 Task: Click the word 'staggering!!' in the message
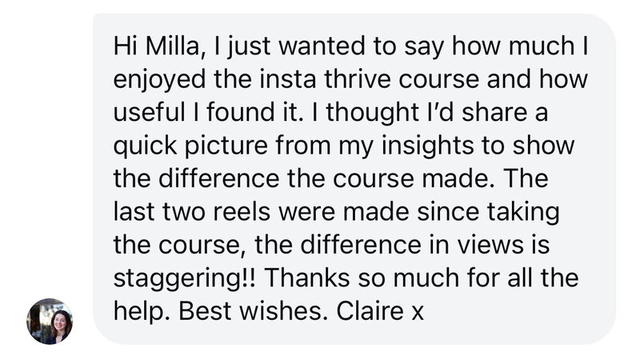tap(184, 279)
